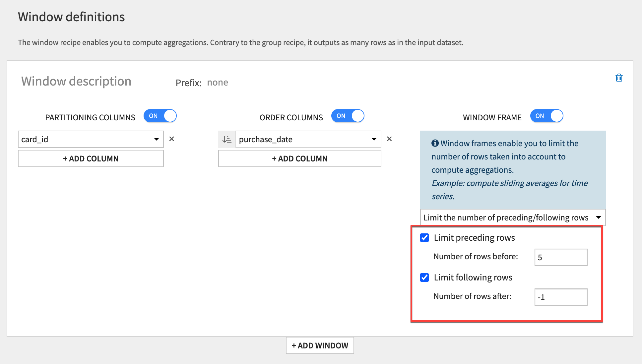642x364 pixels.
Task: Click the ADD WINDOW button
Action: pos(320,345)
